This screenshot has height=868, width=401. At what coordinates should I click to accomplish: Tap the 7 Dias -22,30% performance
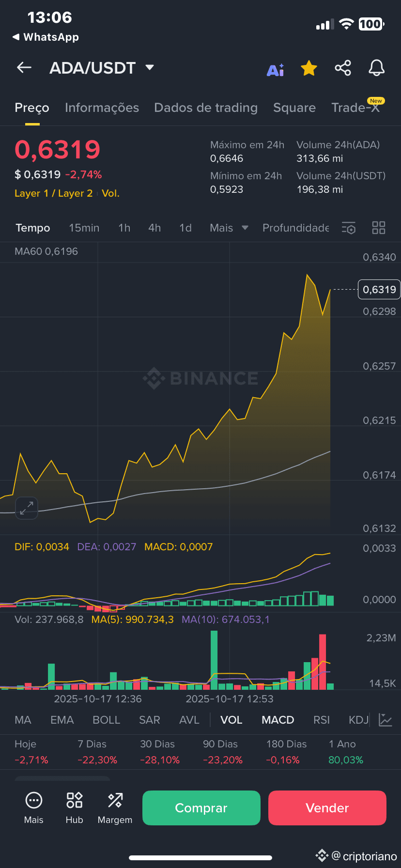point(97,752)
